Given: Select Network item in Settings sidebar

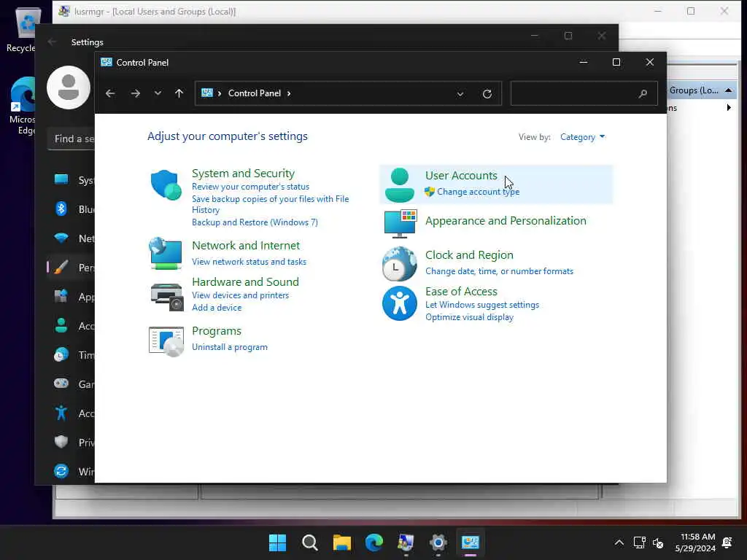Looking at the screenshot, I should 71,238.
